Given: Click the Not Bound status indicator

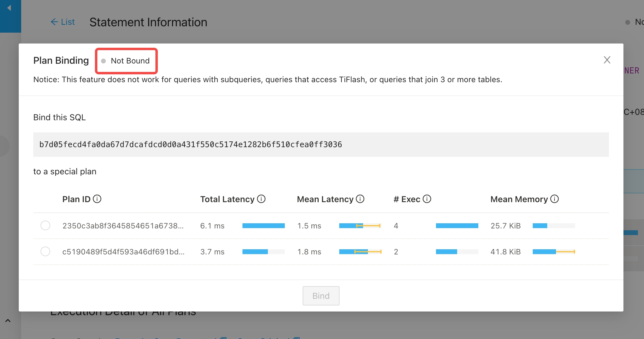Looking at the screenshot, I should [126, 61].
